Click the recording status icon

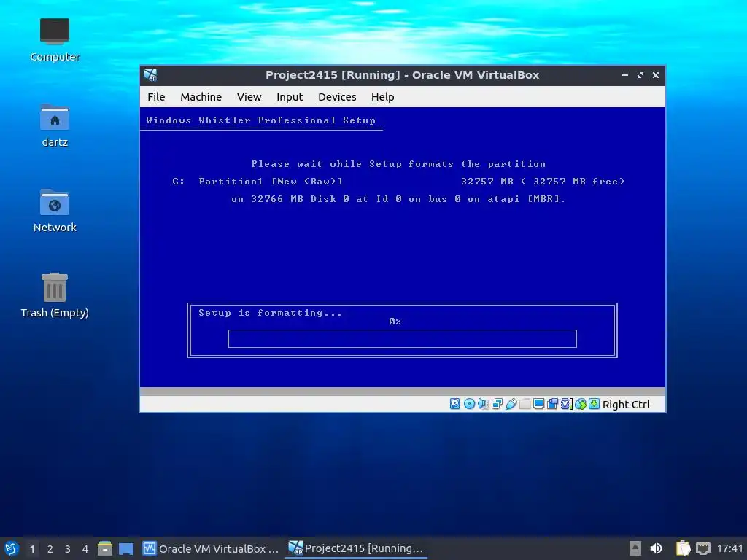point(553,404)
